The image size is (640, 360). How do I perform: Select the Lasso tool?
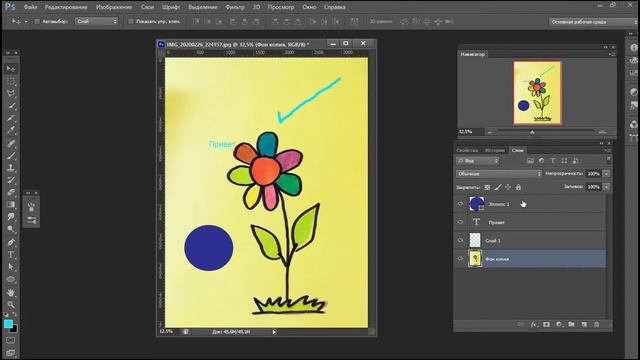pos(11,93)
